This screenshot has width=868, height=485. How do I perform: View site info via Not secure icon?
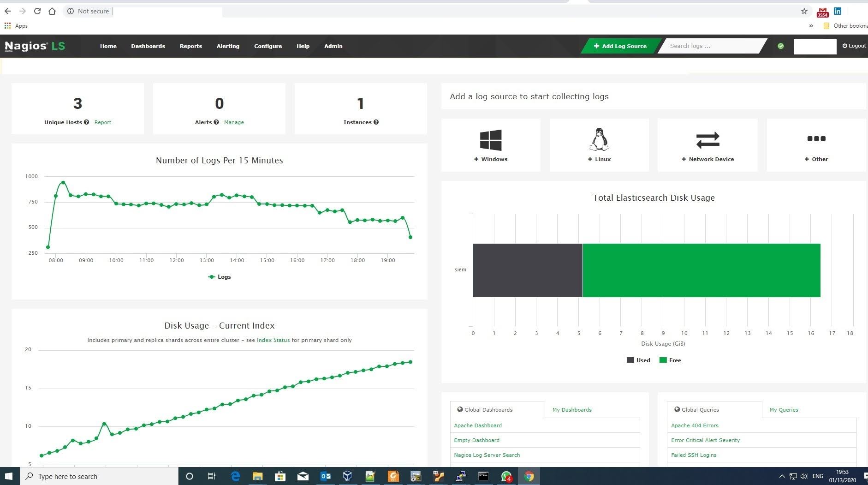click(71, 11)
